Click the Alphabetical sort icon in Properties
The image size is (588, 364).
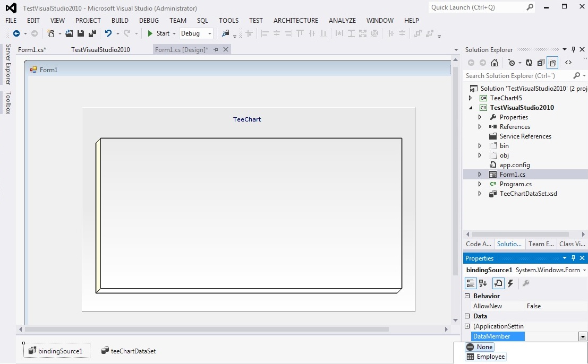pyautogui.click(x=483, y=283)
